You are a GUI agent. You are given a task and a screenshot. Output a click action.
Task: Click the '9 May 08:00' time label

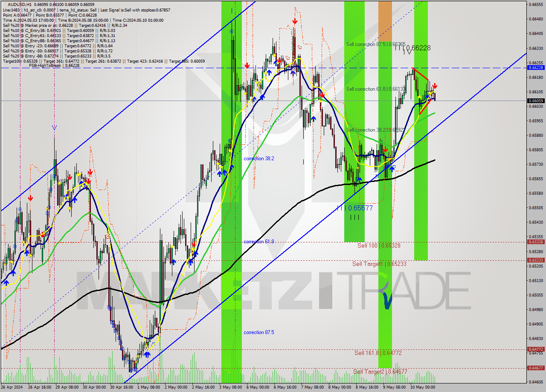click(x=395, y=387)
